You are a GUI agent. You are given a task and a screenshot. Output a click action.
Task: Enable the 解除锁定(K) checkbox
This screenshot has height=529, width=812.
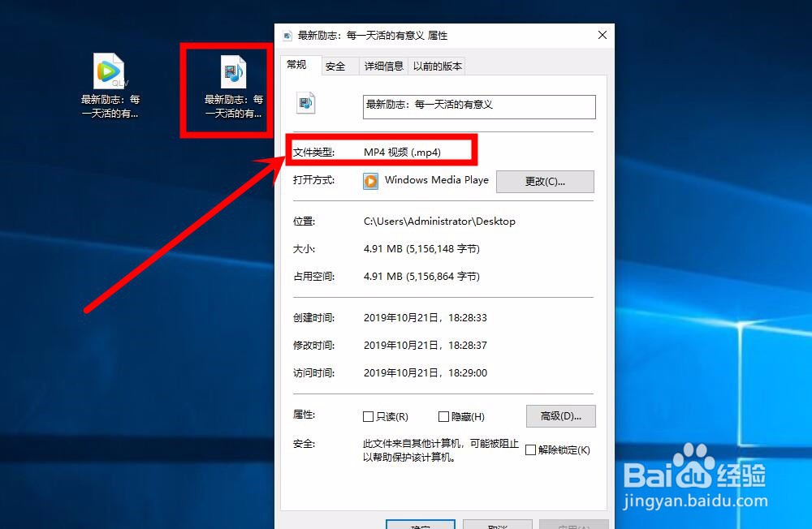532,449
